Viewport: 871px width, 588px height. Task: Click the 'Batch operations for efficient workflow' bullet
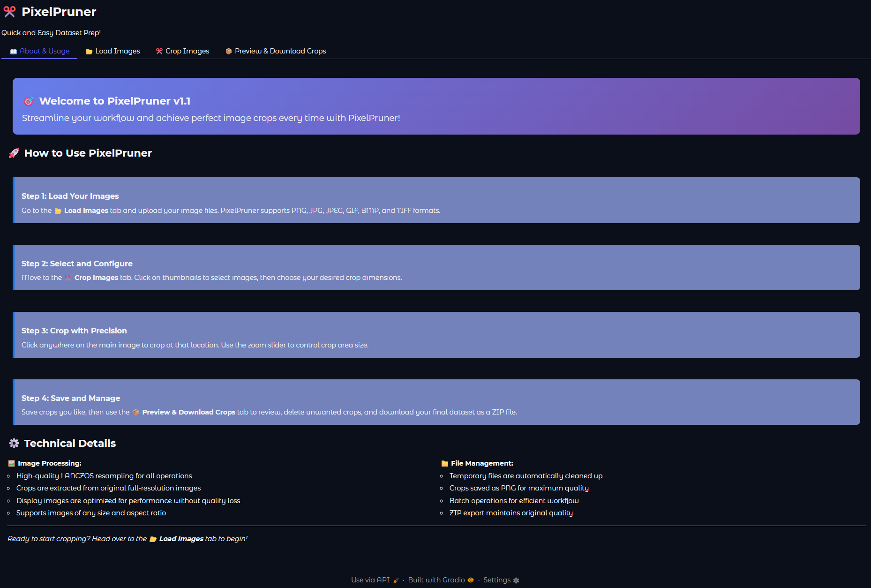coord(514,501)
